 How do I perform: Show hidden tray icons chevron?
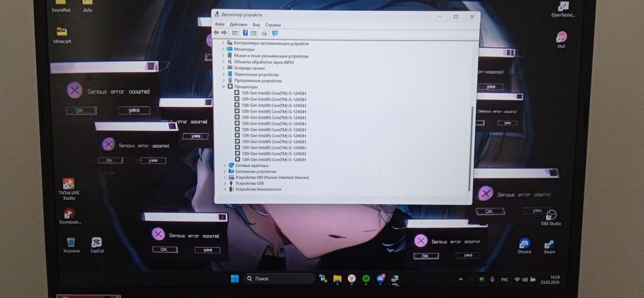[x=461, y=279]
